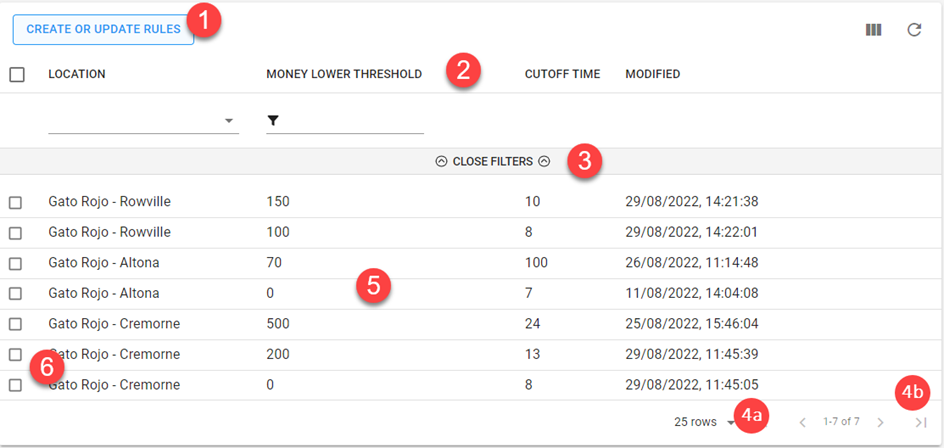Open the Location filter dropdown
The width and height of the screenshot is (944, 448).
pos(143,121)
